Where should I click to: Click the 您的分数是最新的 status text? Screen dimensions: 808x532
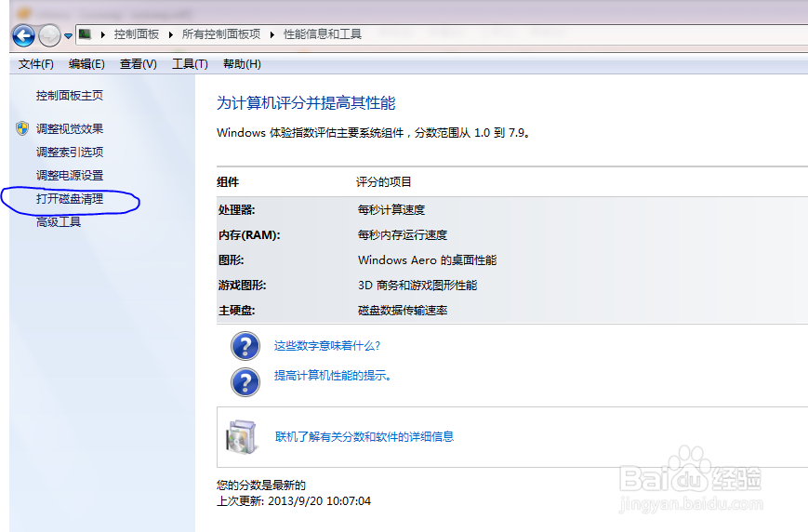point(261,485)
